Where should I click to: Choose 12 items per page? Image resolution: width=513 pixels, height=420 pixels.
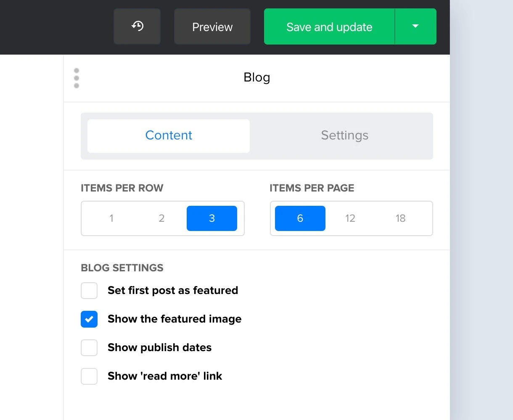tap(350, 218)
